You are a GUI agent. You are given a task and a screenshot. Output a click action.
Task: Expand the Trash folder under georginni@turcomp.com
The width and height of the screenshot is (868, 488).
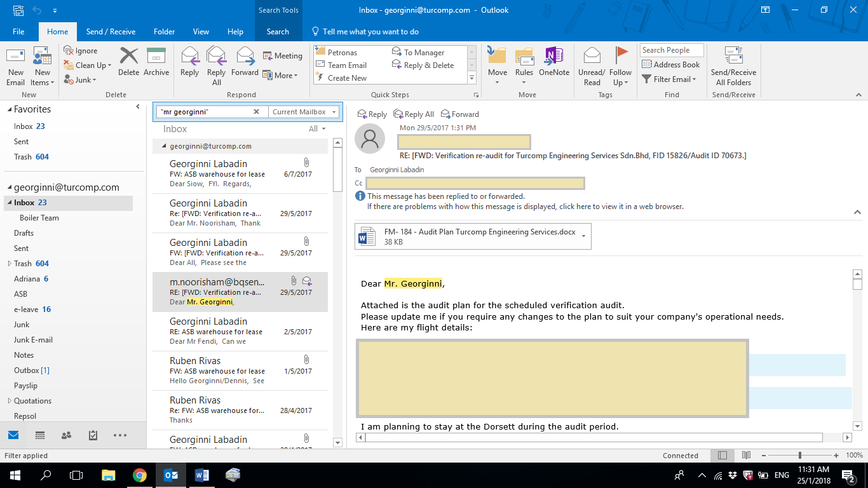9,264
